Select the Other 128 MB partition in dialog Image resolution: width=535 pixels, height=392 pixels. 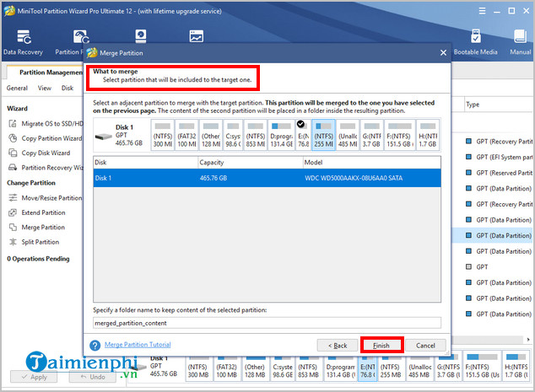(x=211, y=136)
